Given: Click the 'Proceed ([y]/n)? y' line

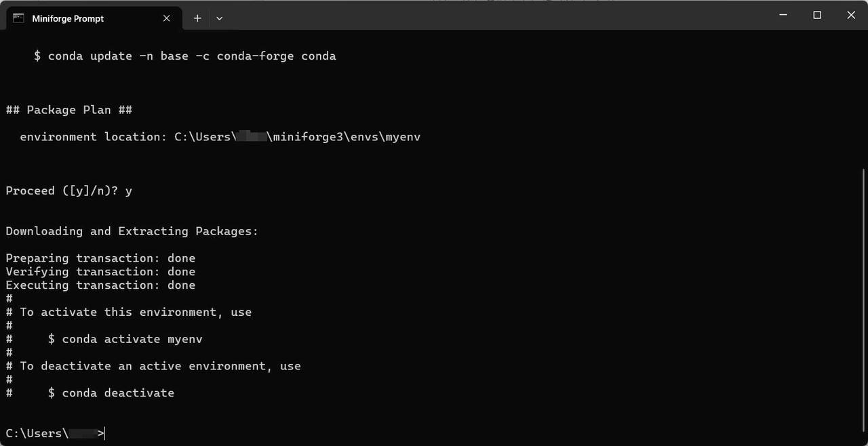Looking at the screenshot, I should [68, 191].
